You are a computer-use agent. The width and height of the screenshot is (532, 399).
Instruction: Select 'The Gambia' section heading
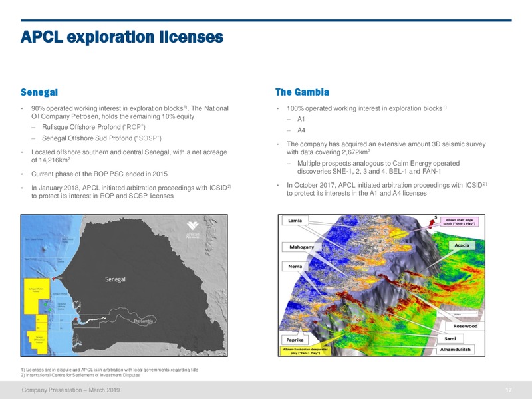click(x=302, y=92)
